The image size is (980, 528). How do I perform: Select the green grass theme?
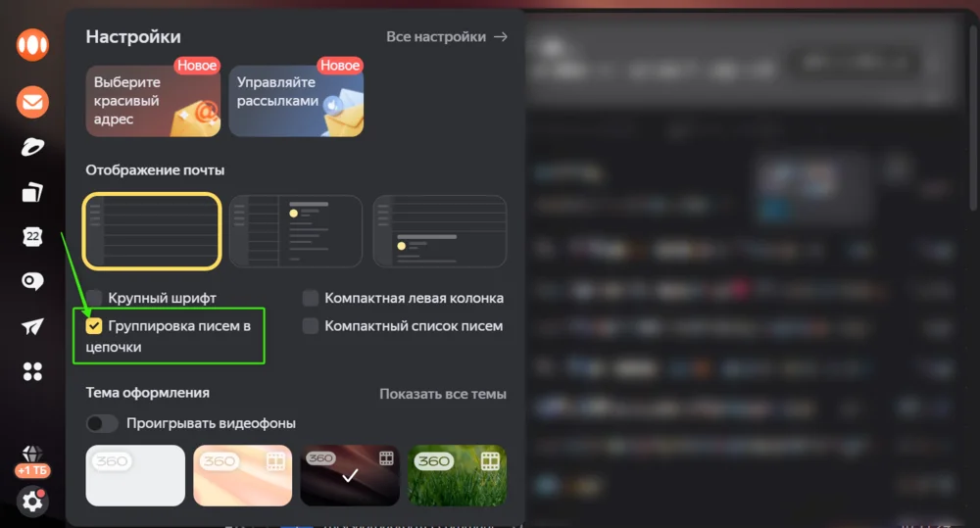(458, 475)
